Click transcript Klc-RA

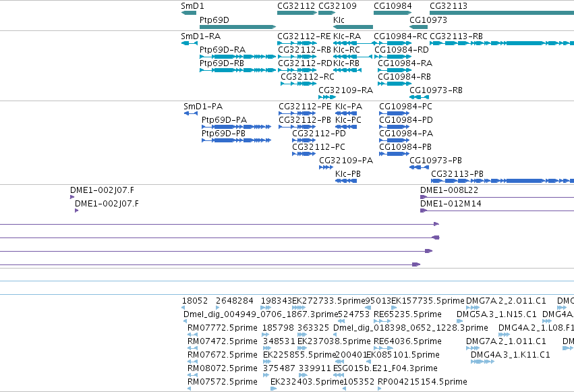coord(353,43)
